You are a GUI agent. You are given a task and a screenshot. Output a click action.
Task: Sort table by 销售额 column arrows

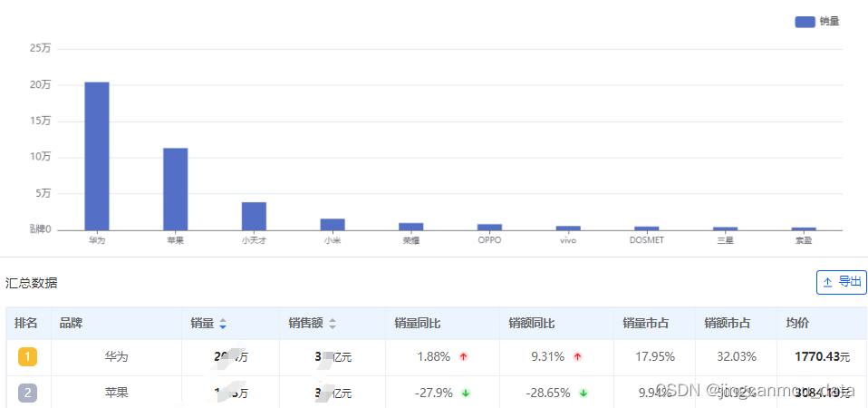click(333, 324)
